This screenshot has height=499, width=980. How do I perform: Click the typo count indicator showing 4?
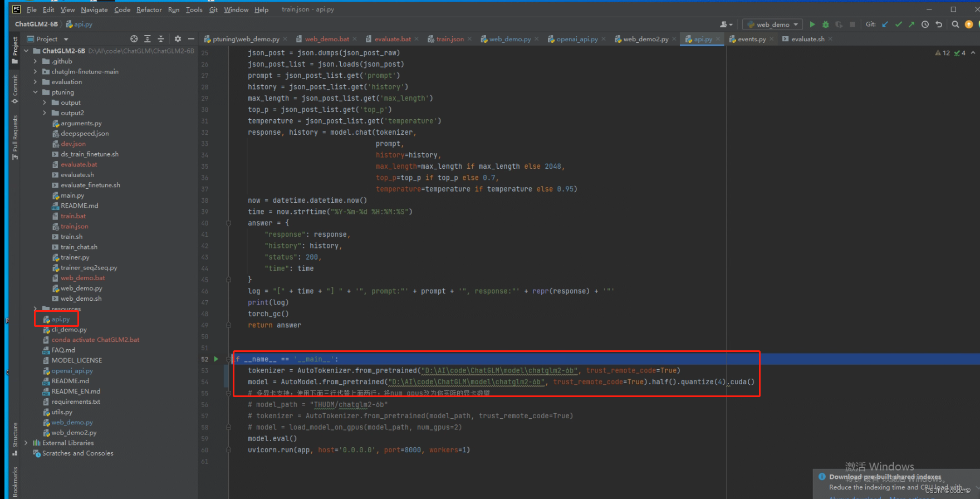point(960,53)
